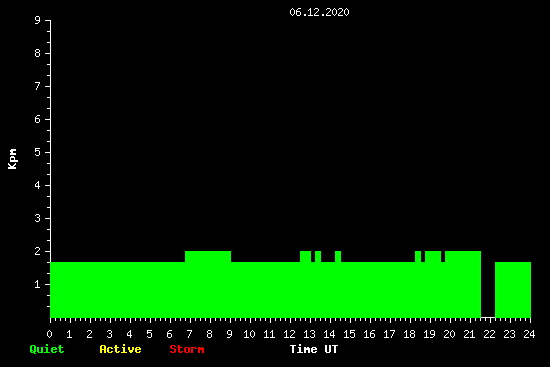
Task: Click the last green bar after hour 22
Action: coord(513,290)
